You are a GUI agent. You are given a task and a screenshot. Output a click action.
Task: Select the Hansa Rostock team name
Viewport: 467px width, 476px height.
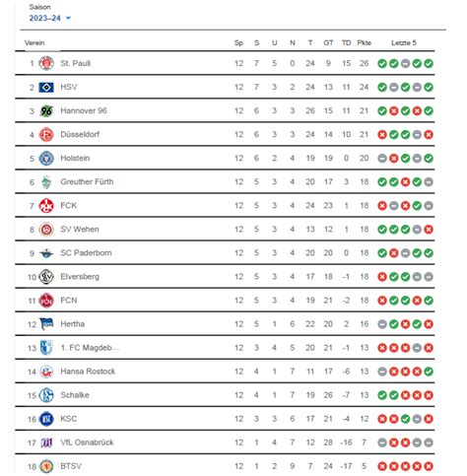[88, 372]
